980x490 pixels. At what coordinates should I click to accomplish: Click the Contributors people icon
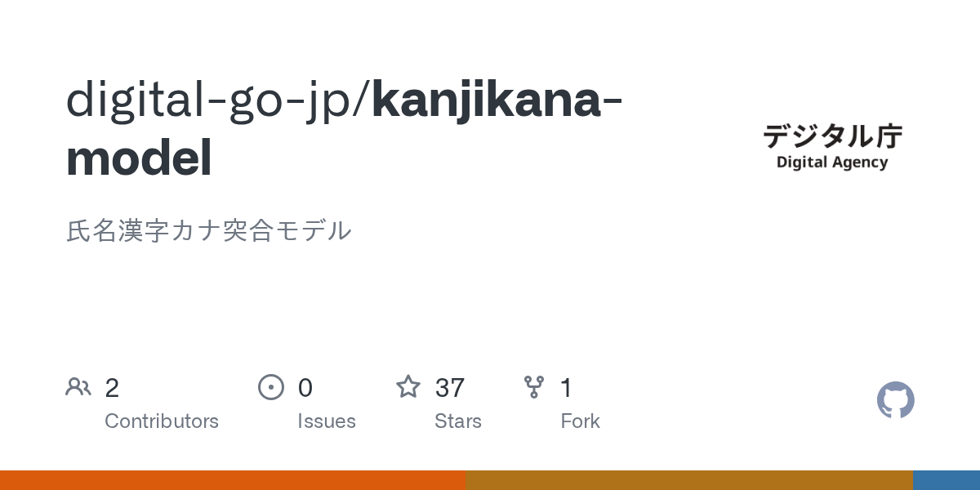point(78,386)
